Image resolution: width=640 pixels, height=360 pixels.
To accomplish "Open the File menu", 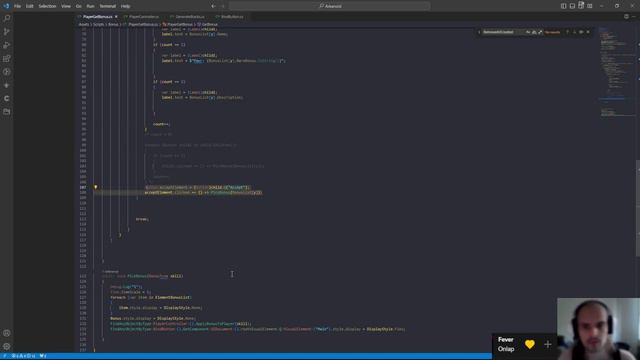I will [x=18, y=6].
